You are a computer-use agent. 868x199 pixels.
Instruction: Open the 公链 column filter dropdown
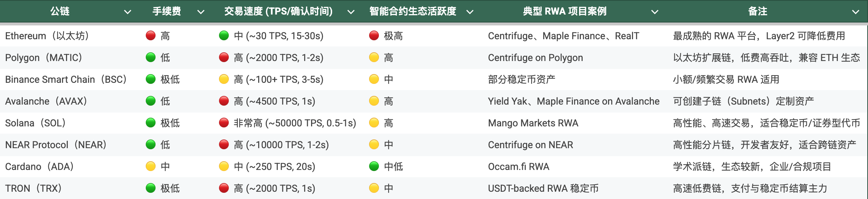[x=128, y=12]
